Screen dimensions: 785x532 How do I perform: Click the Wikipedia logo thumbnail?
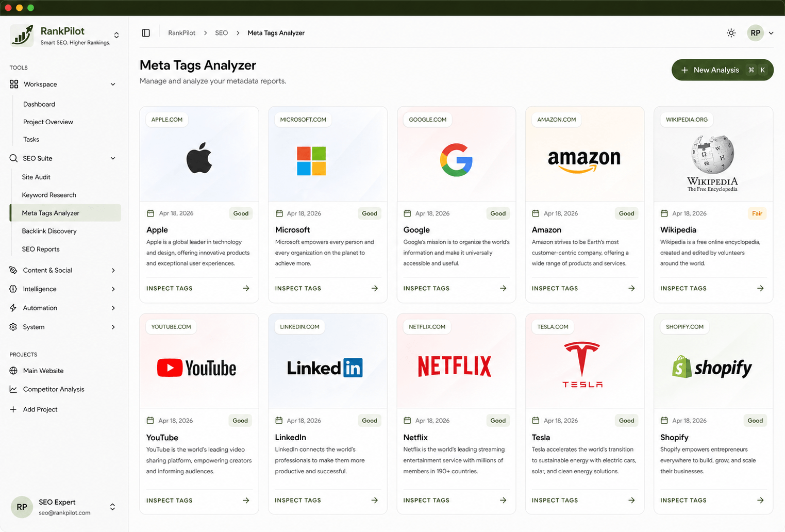point(713,162)
